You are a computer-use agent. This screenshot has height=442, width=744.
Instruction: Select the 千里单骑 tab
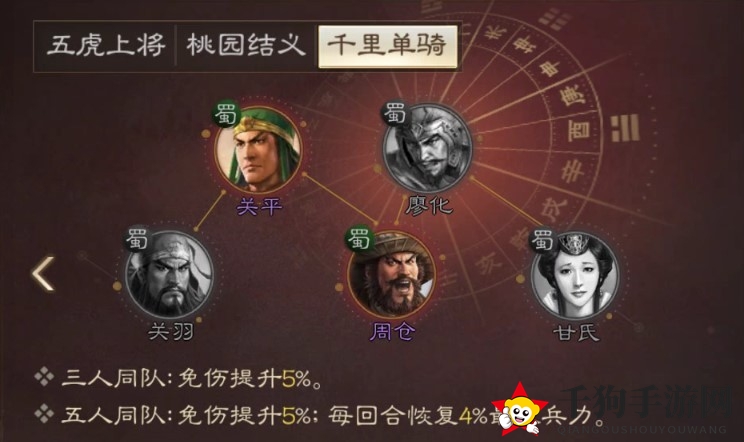387,46
